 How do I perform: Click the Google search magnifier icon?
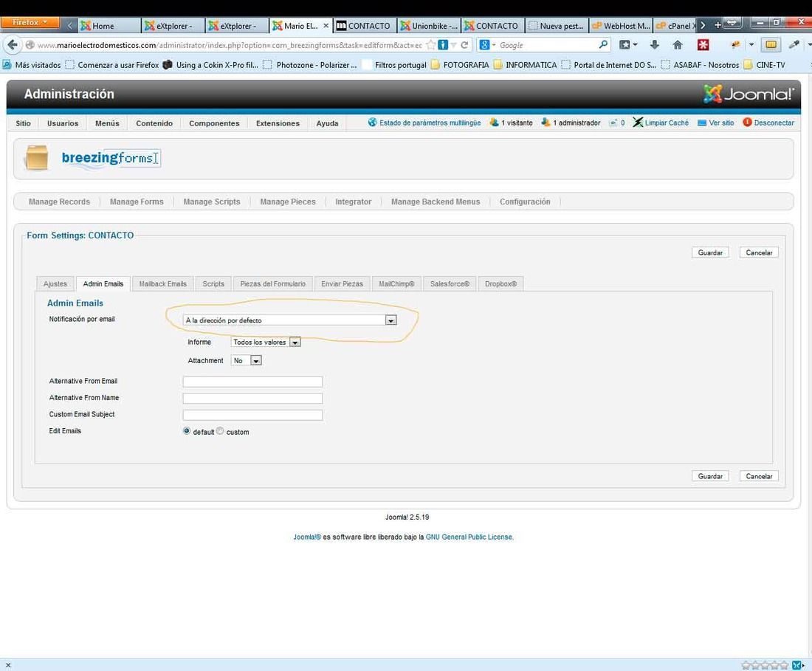click(603, 45)
